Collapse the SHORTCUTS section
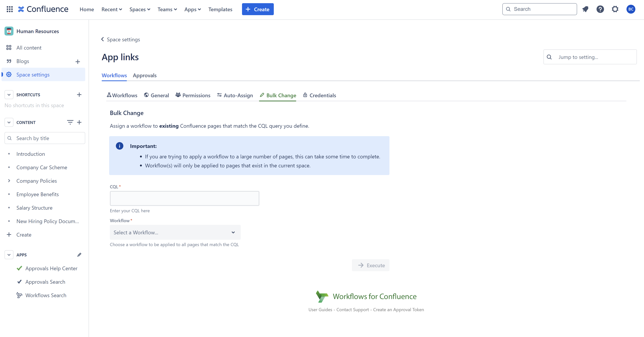 point(9,95)
